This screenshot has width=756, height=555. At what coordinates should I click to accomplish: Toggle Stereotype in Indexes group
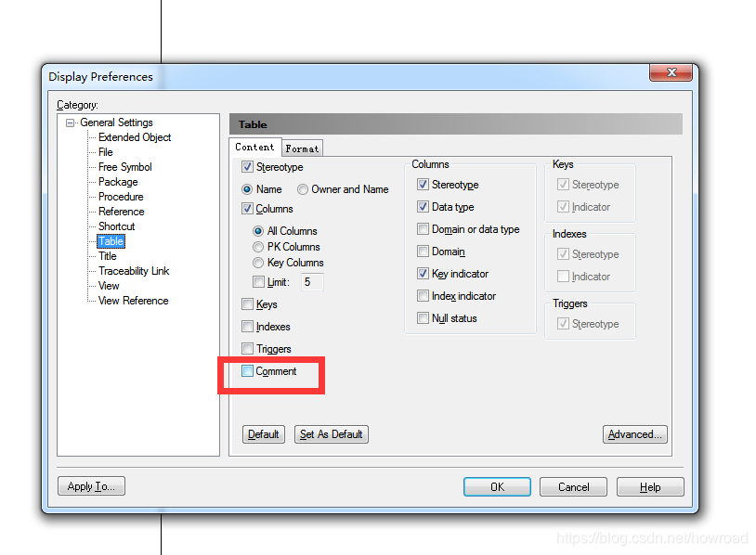563,254
